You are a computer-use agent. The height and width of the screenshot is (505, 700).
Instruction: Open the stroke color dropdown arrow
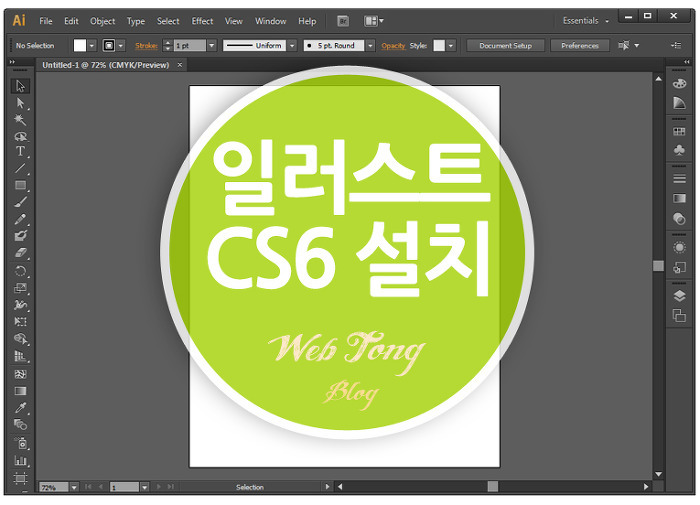point(121,46)
